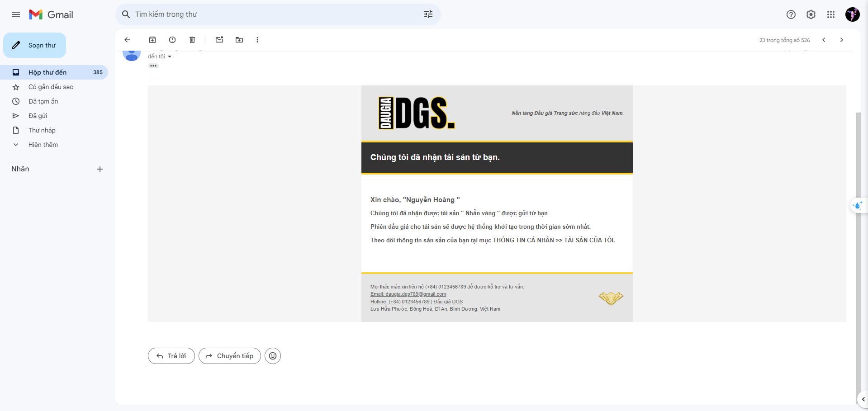
Task: Delete this email with trash icon
Action: tap(192, 40)
